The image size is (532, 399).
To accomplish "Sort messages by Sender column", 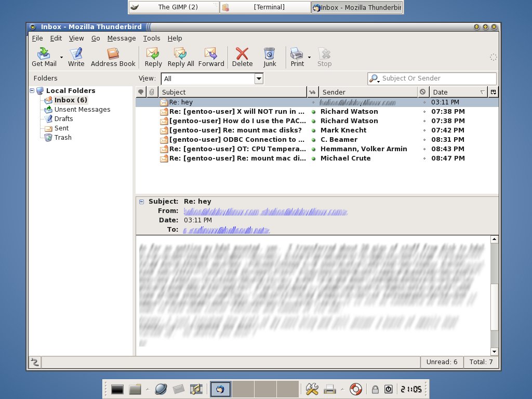I will [x=368, y=92].
